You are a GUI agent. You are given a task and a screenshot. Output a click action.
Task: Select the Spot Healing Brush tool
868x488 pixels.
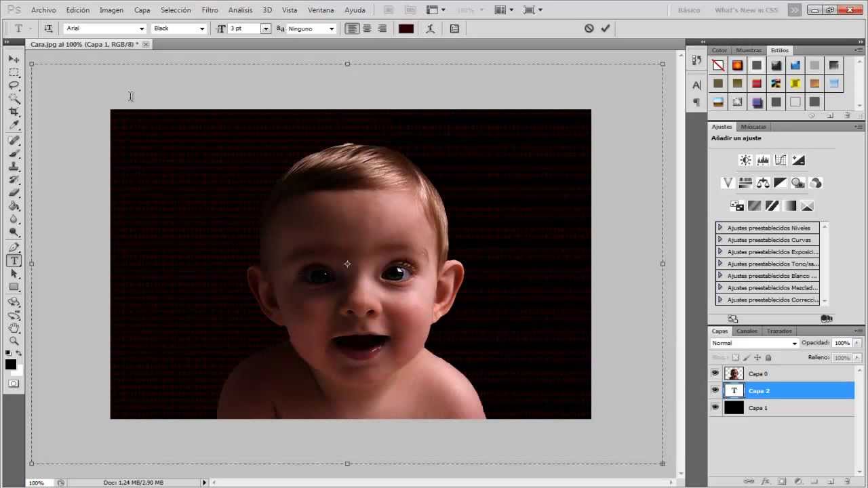click(x=14, y=140)
